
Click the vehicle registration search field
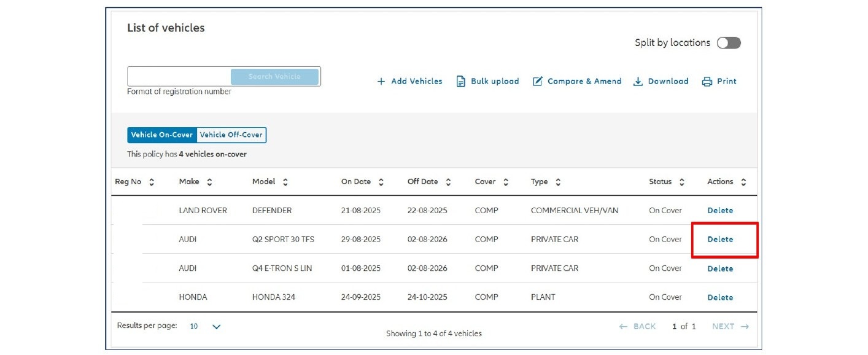click(179, 77)
